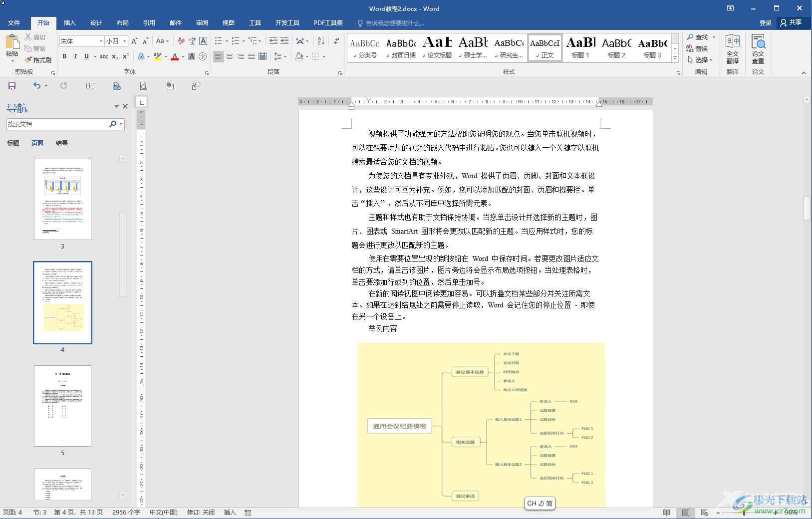Screen dimensions: 812x519
Task: Toggle Italic formatting
Action: click(x=75, y=56)
